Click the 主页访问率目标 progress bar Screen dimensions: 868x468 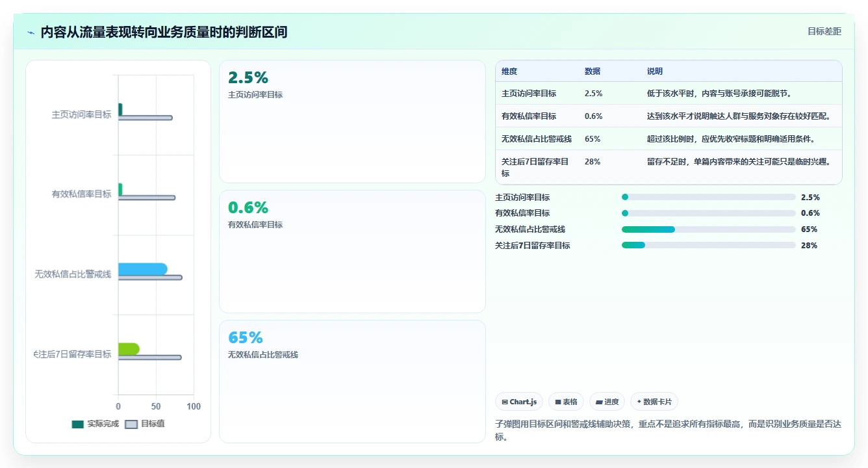pos(709,197)
